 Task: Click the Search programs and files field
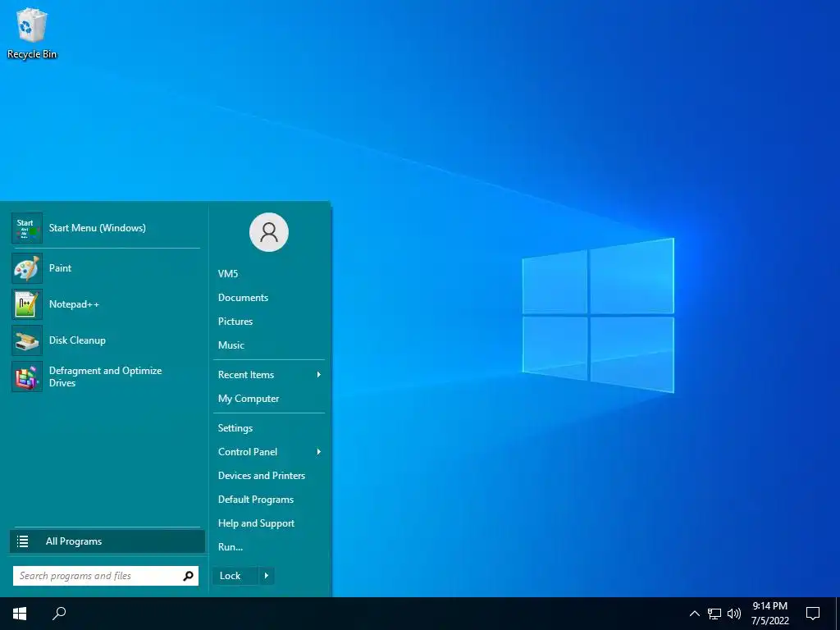tap(106, 576)
